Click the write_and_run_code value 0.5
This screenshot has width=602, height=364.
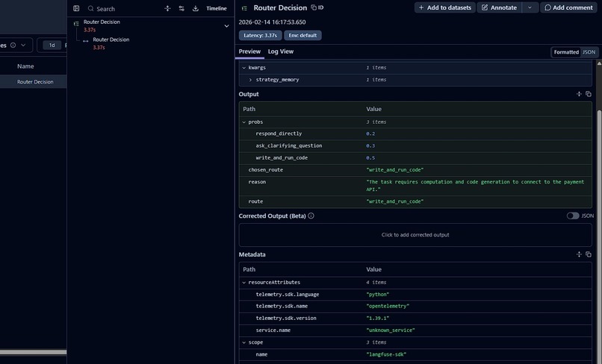tap(370, 157)
